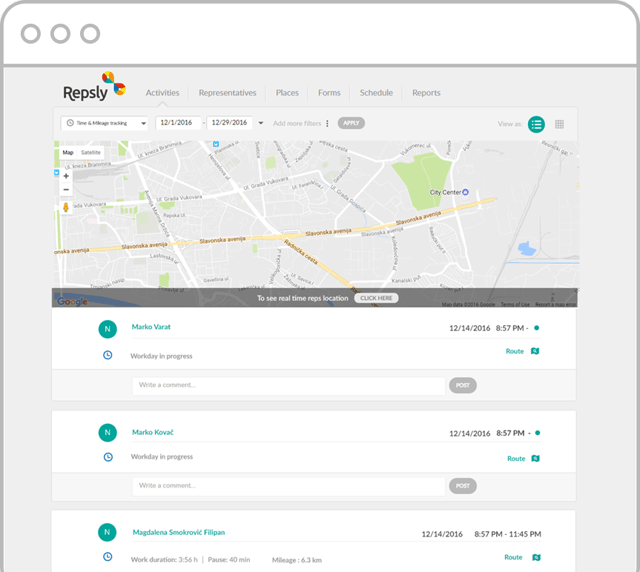
Task: Click the clock icon in Marko Varat's entry
Action: (107, 355)
